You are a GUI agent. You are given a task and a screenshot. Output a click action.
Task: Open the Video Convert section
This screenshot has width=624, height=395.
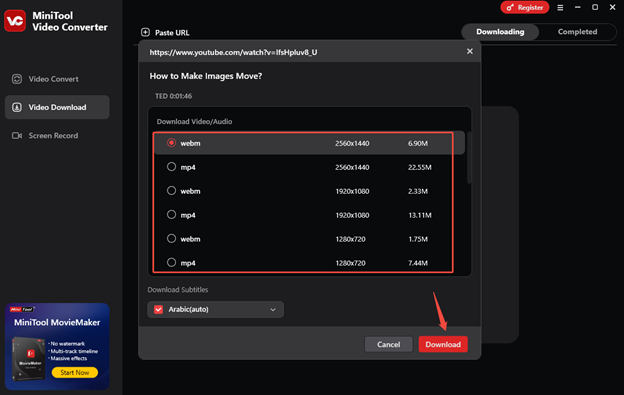coord(57,79)
